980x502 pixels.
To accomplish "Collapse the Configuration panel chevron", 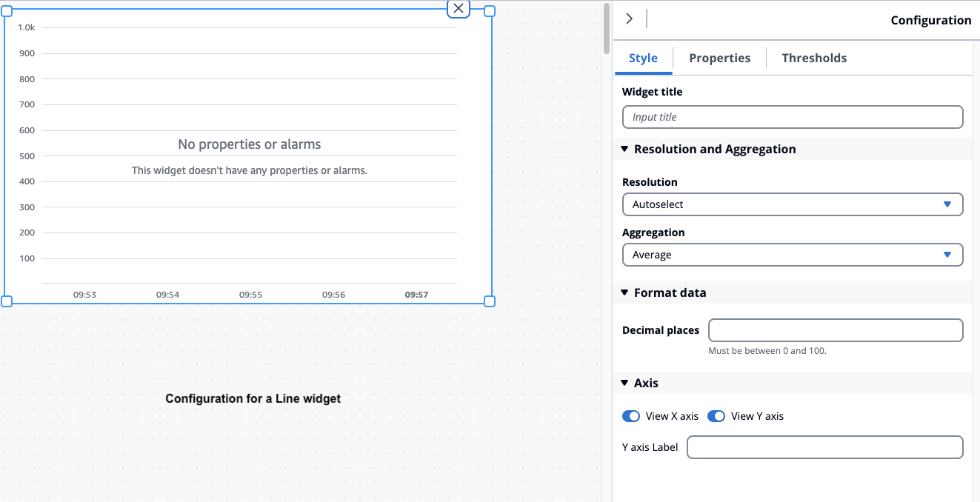I will (x=629, y=19).
